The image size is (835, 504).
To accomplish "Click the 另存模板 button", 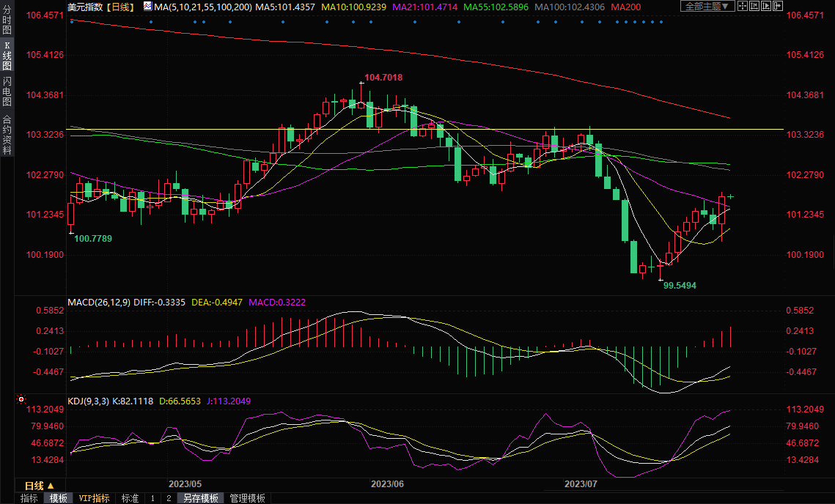I will (x=201, y=498).
